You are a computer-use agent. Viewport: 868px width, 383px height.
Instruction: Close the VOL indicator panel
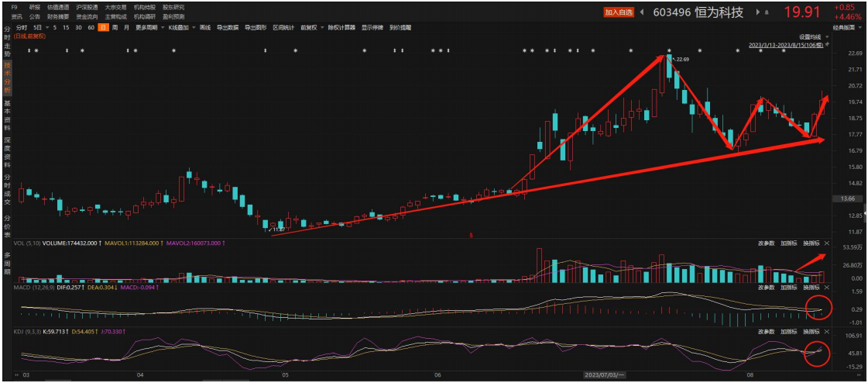click(826, 243)
